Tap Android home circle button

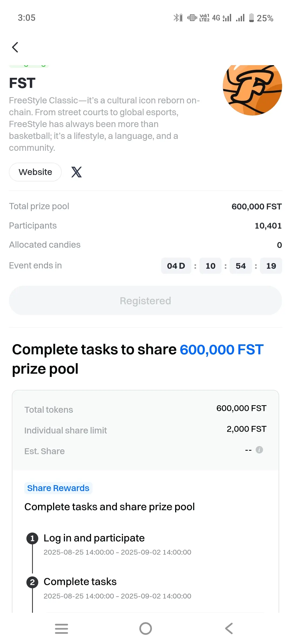point(145,629)
